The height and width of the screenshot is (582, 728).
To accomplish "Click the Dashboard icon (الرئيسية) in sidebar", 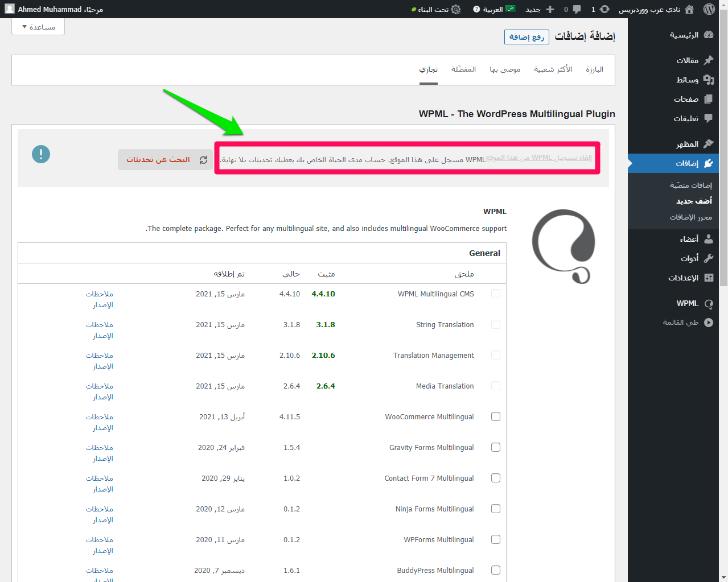I will click(x=708, y=35).
